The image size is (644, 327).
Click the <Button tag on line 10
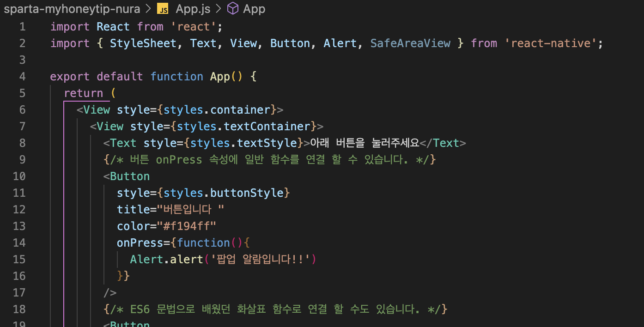tap(127, 176)
